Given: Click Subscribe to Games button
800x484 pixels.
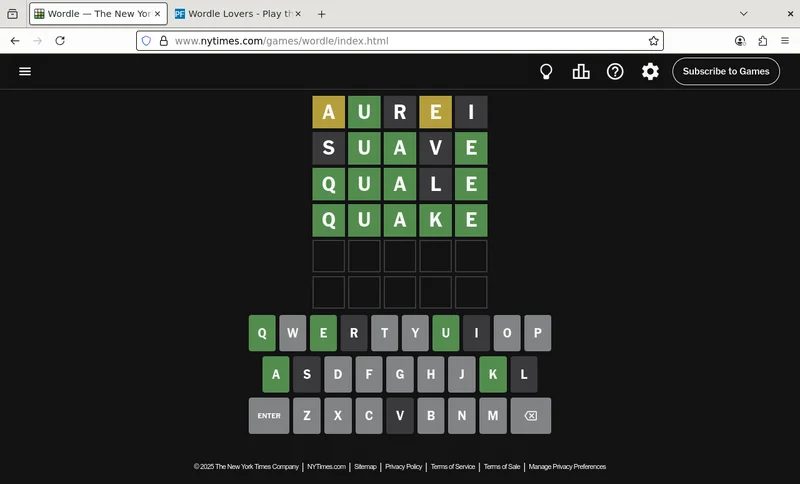Looking at the screenshot, I should [726, 71].
